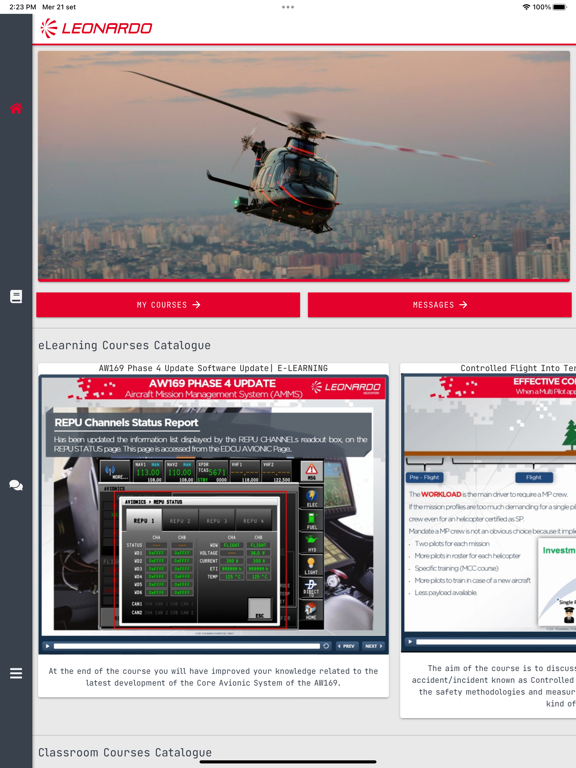Click the helicopter banner image
This screenshot has height=768, width=576.
(x=304, y=166)
